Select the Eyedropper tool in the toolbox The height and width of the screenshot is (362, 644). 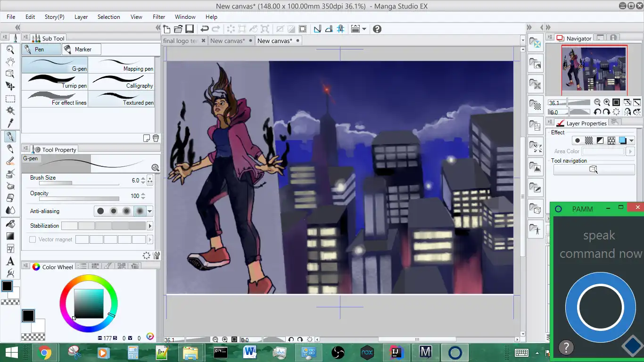(x=10, y=123)
